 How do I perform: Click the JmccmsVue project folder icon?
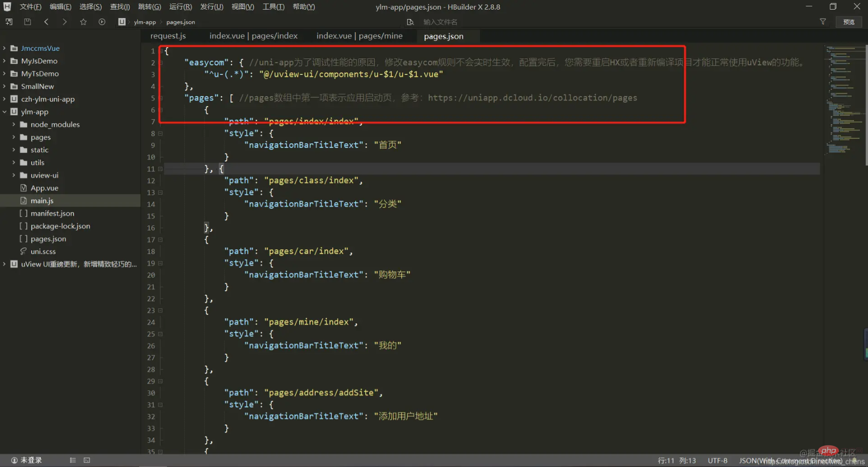click(x=14, y=48)
